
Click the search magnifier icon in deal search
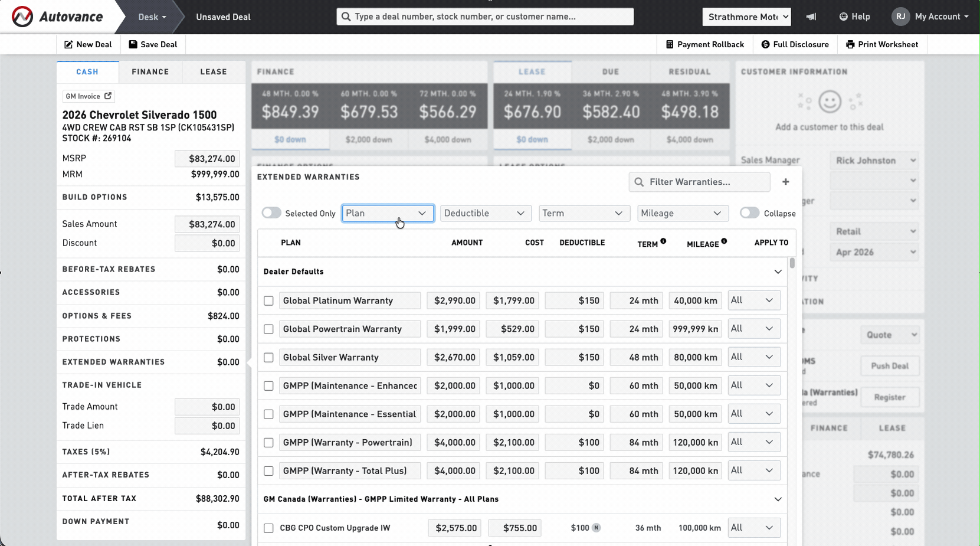click(x=346, y=17)
